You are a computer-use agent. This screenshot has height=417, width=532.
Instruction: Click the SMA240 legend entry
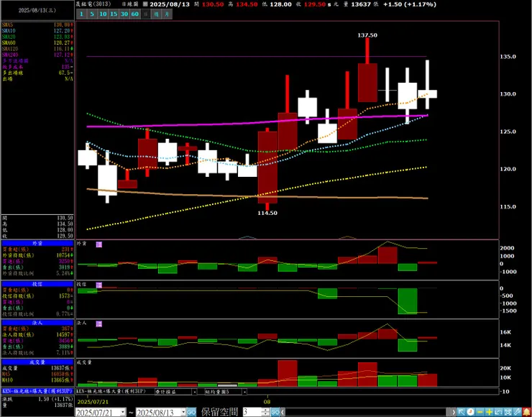[37, 55]
